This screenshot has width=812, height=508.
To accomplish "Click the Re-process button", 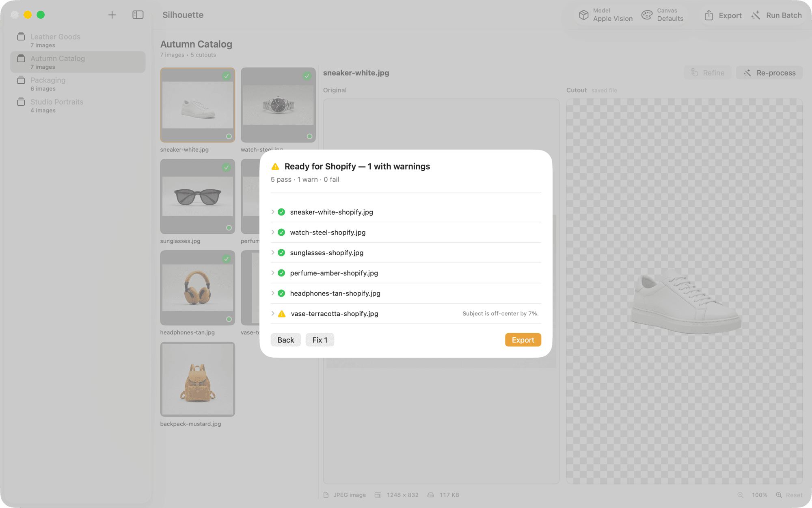I will point(769,73).
